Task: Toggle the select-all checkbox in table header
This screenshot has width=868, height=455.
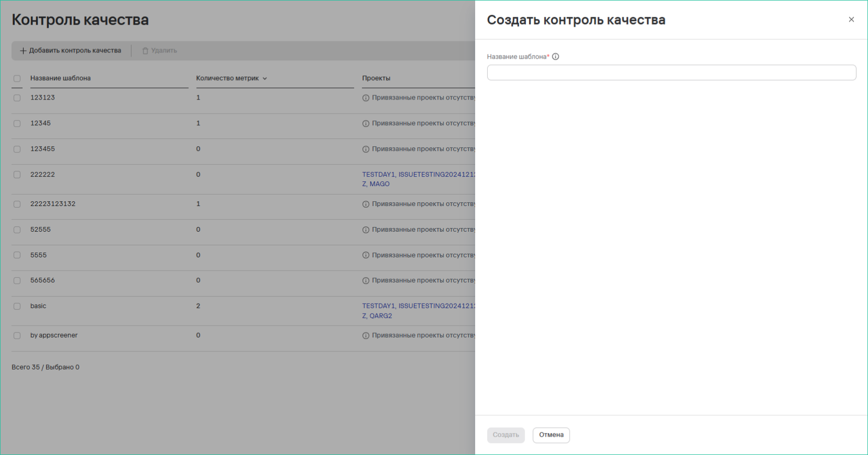Action: click(17, 79)
